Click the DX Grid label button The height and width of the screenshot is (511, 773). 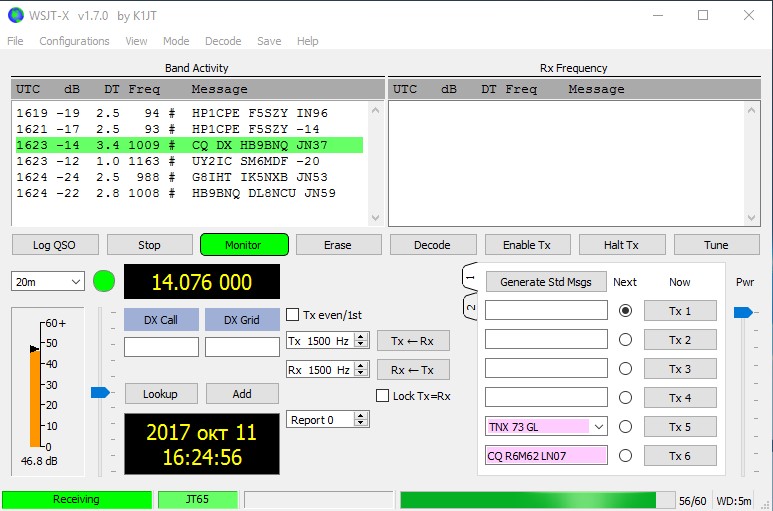(x=242, y=320)
